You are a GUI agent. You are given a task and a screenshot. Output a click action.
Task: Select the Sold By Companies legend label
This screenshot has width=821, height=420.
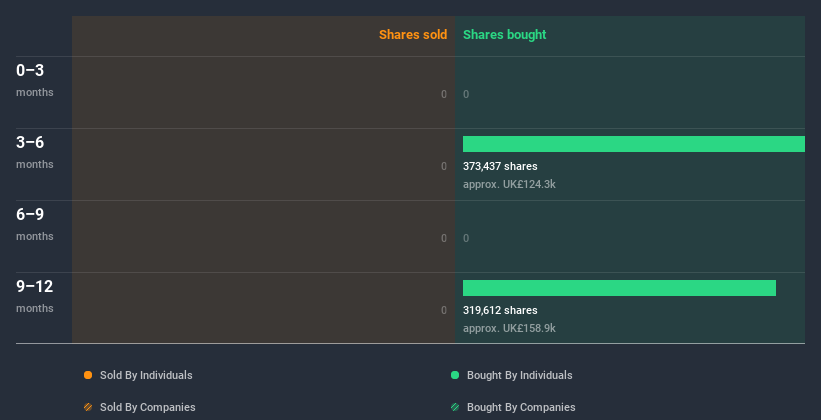tap(148, 407)
